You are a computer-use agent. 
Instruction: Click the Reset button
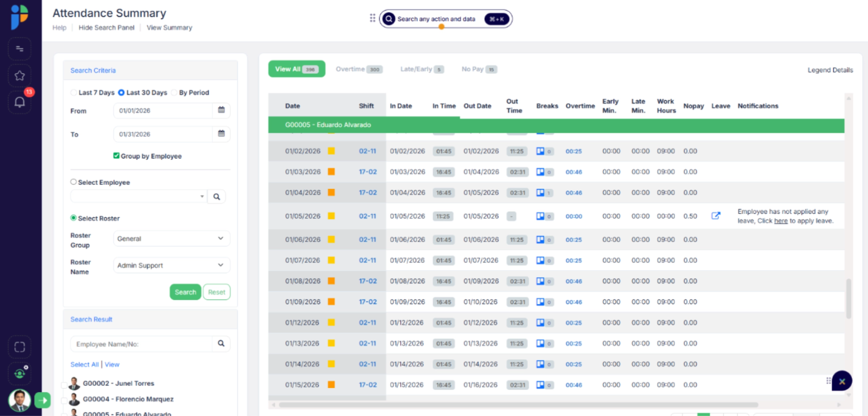[217, 292]
